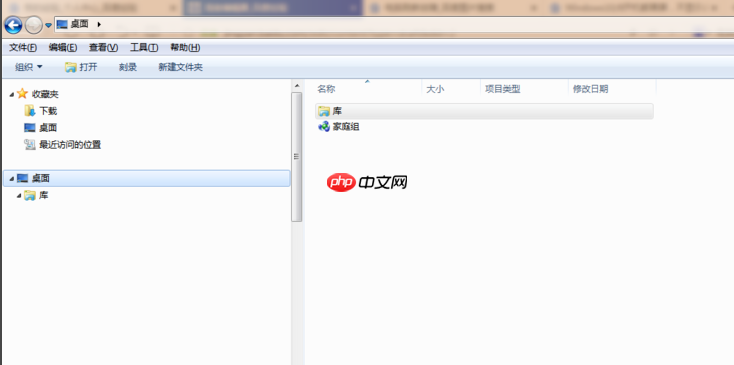Screen dimensions: 734x365
Task: Open the recent locations dropdown arrow
Action: pyautogui.click(x=48, y=25)
